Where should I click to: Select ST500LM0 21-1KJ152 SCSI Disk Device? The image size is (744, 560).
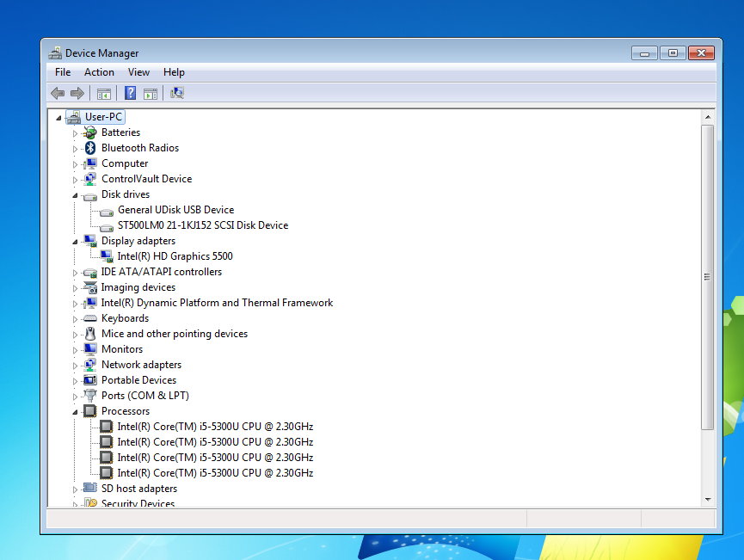[203, 225]
